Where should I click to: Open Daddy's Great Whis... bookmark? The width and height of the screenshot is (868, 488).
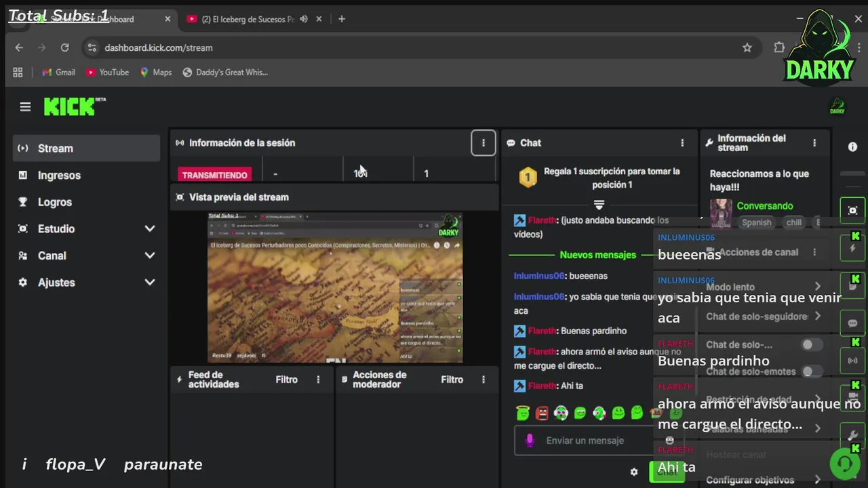pos(225,72)
